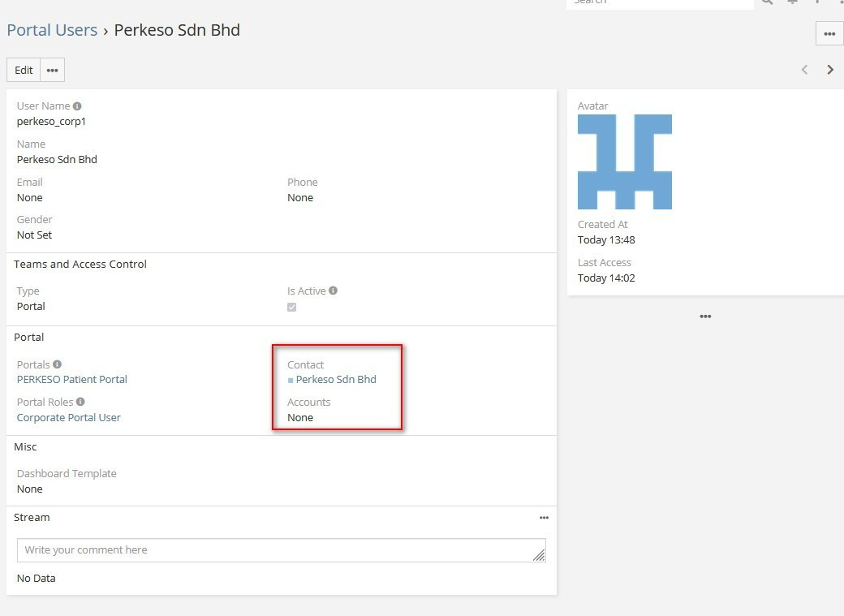The width and height of the screenshot is (844, 616).
Task: Click the Portal Roles info icon
Action: [x=80, y=402]
